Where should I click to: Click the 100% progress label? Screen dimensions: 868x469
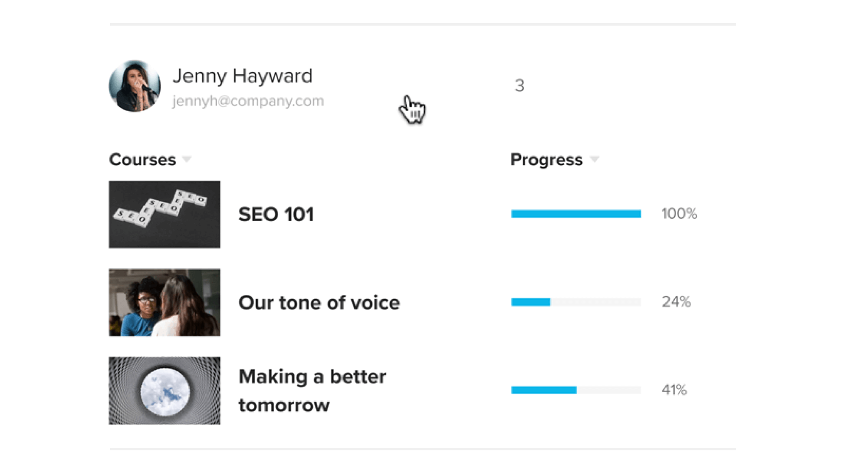tap(679, 214)
